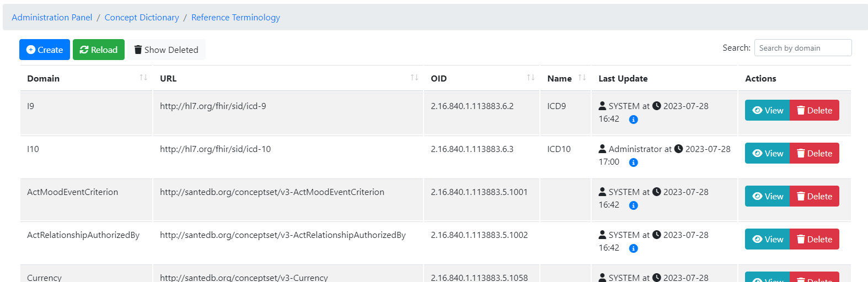This screenshot has height=282, width=868.
Task: View the I10 reference terminology
Action: [767, 153]
